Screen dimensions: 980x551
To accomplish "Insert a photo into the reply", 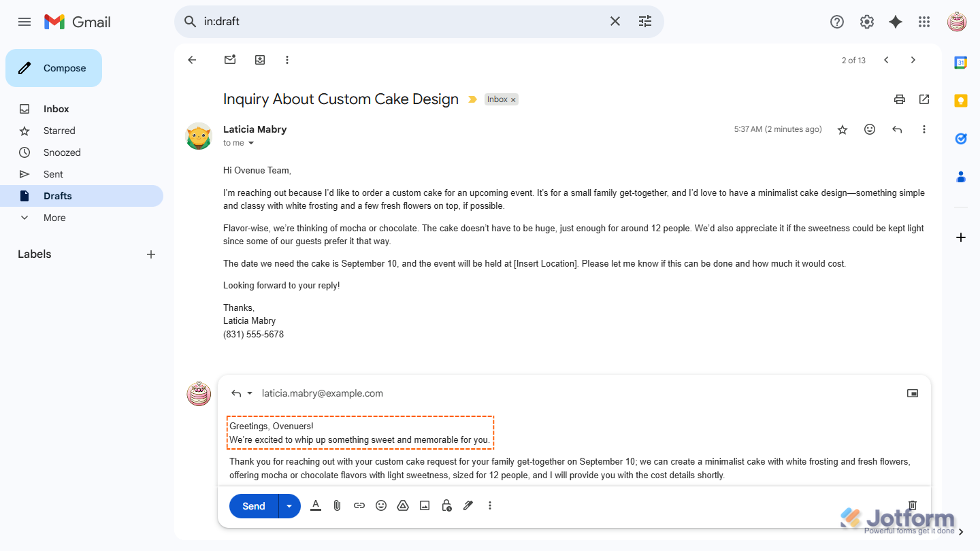I will click(425, 505).
